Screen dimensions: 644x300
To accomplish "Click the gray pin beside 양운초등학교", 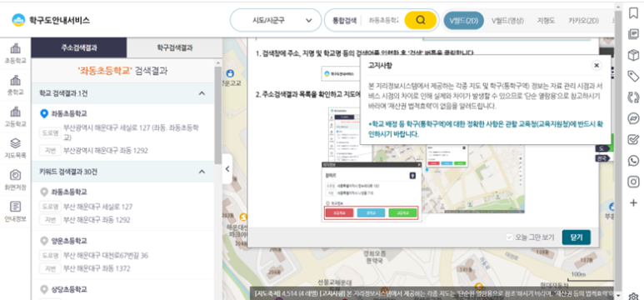I will coord(44,240).
